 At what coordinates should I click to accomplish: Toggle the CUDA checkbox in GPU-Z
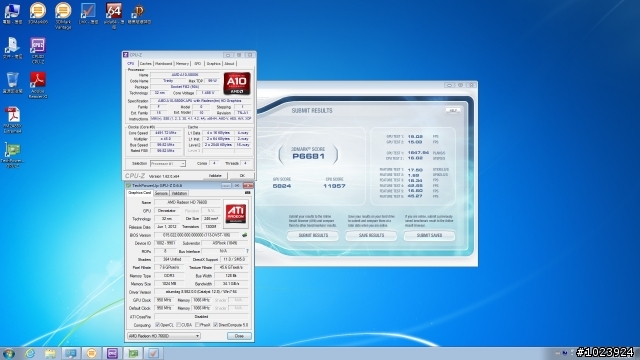(x=178, y=325)
